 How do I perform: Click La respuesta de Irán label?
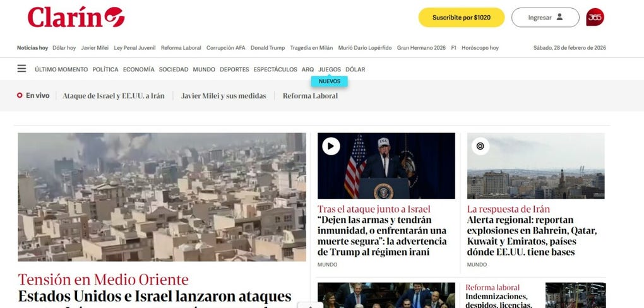(x=508, y=209)
